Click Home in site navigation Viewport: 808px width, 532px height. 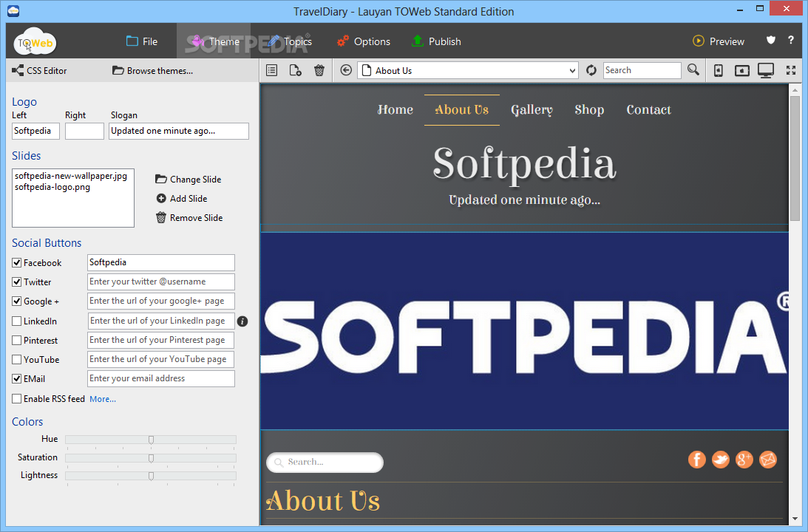[x=395, y=109]
